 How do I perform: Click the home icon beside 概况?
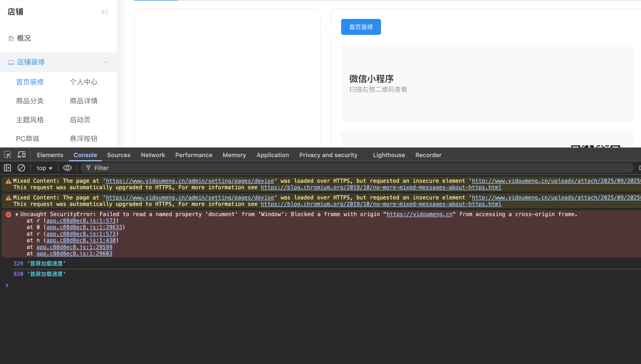coord(11,39)
